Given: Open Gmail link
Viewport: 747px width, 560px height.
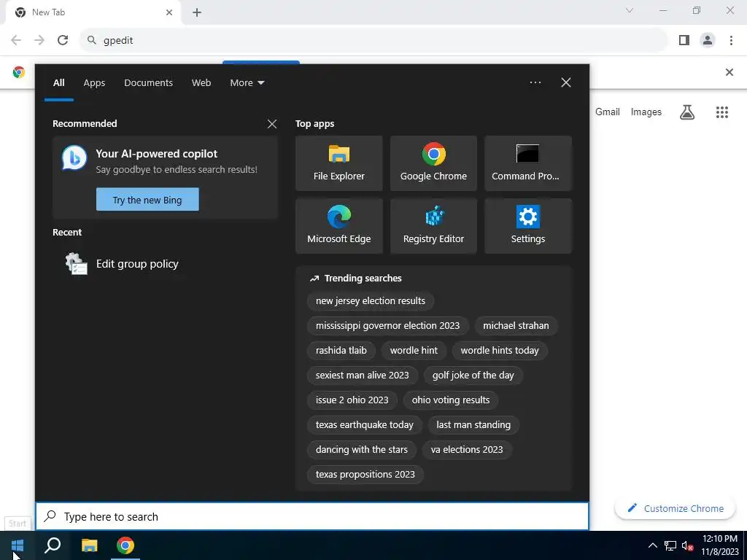Looking at the screenshot, I should coord(607,112).
